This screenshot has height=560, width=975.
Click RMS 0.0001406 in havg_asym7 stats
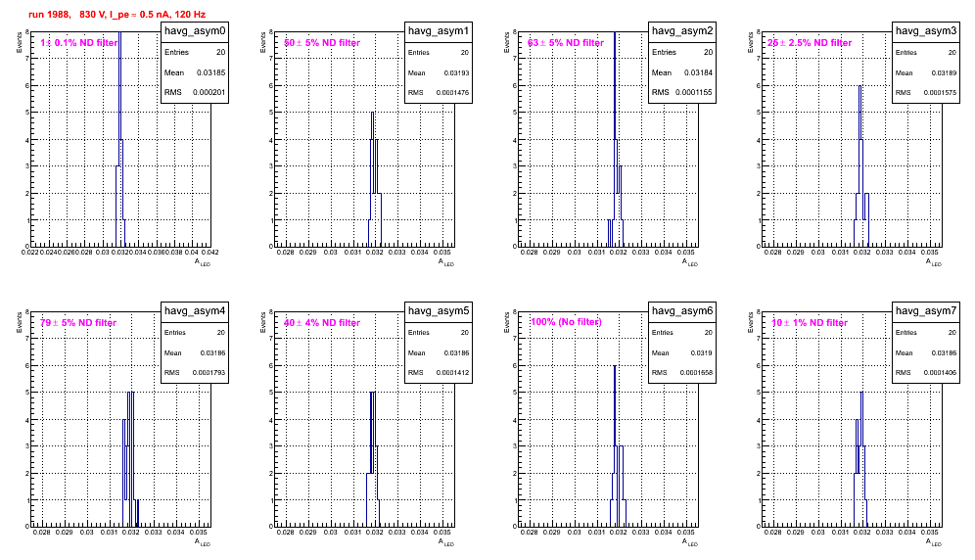[926, 373]
